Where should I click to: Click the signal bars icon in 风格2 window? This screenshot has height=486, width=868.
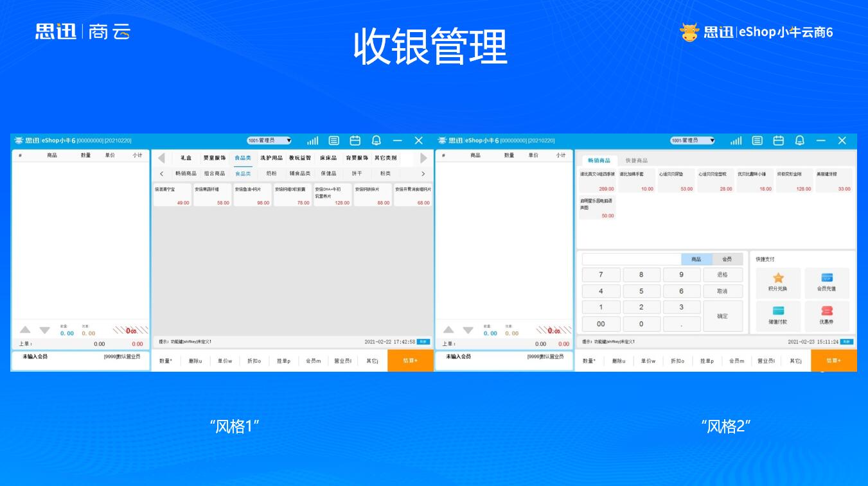pos(736,141)
